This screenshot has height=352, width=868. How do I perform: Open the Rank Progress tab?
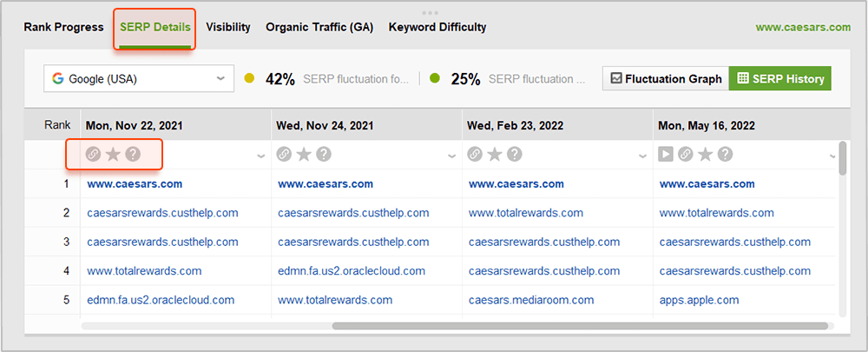click(63, 27)
